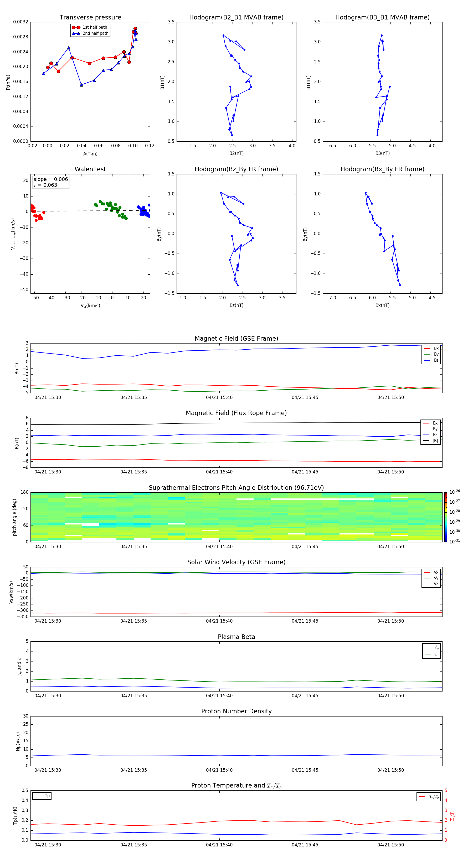This screenshot has width=473, height=868.
Task: Click the β entry in Plasma Beta legend
Action: [431, 654]
